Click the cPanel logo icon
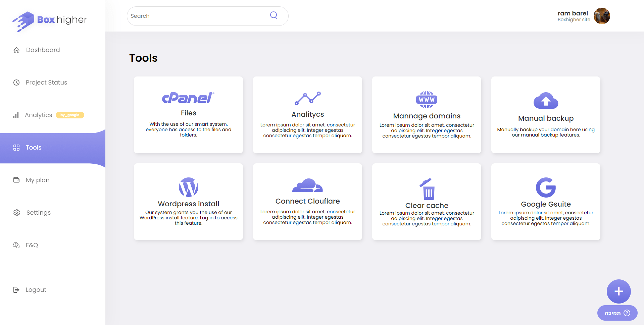 pyautogui.click(x=188, y=98)
